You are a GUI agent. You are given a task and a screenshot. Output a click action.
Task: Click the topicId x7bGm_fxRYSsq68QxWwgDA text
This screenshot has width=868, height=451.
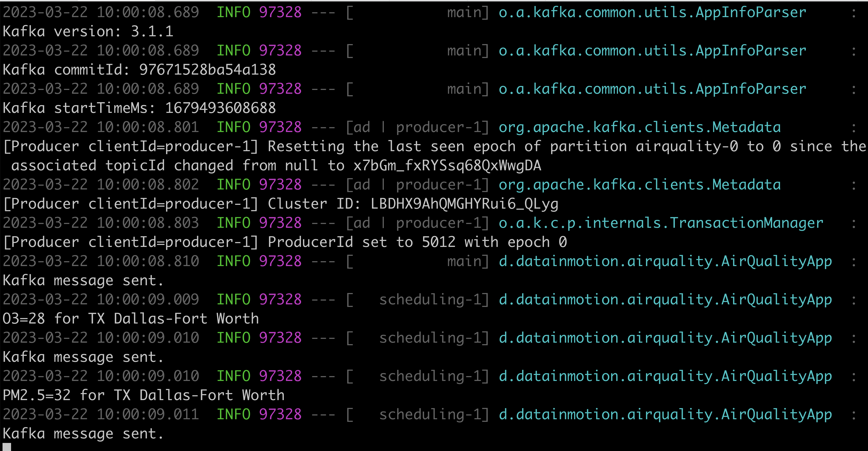[447, 166]
